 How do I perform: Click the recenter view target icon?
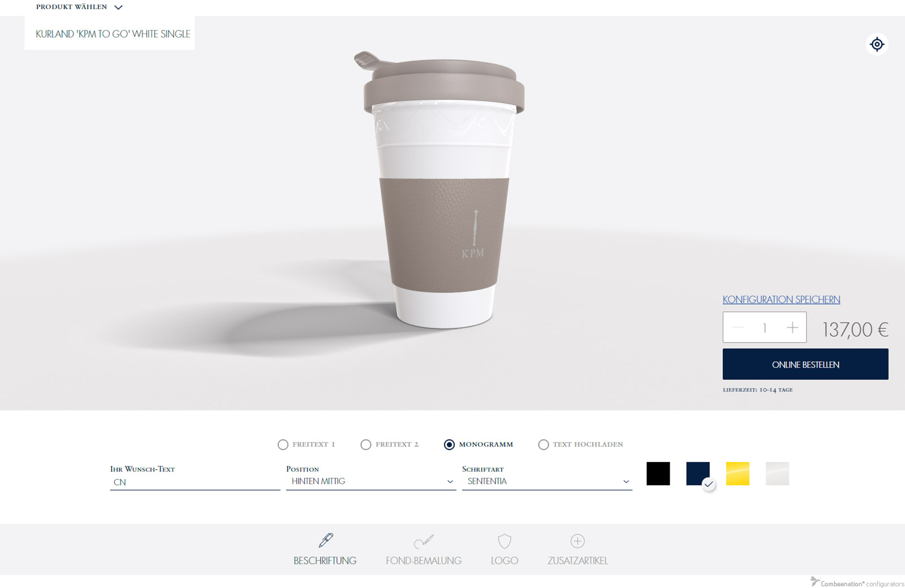tap(877, 44)
